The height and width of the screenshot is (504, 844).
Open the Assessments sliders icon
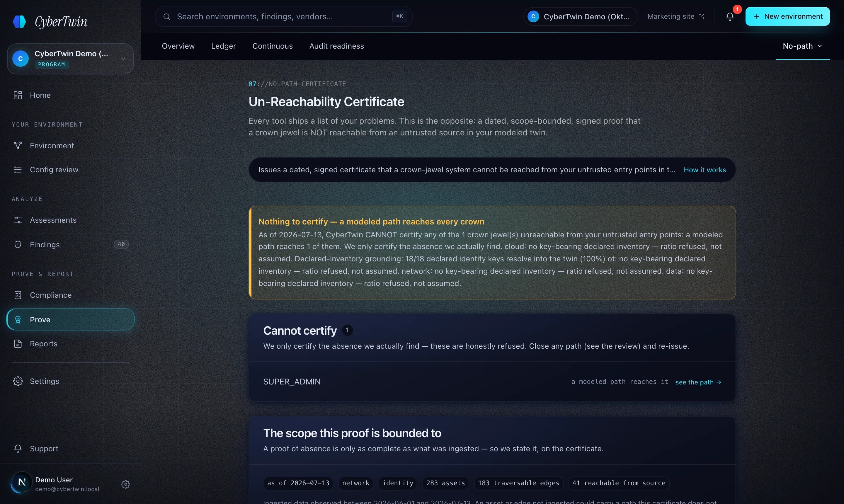pyautogui.click(x=18, y=220)
